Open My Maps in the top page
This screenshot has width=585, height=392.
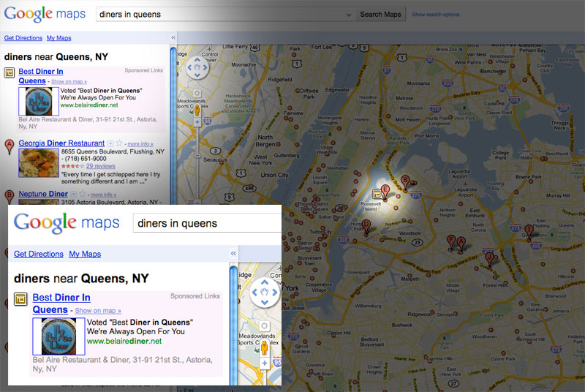pyautogui.click(x=59, y=38)
